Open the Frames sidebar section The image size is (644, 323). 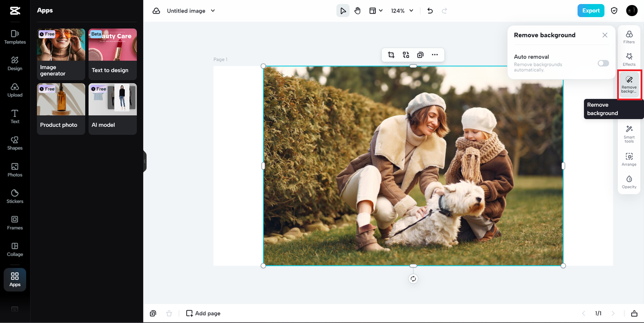[x=15, y=223]
